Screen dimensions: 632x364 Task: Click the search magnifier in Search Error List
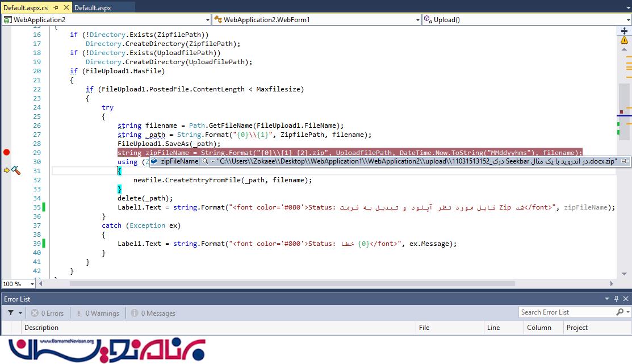click(620, 312)
